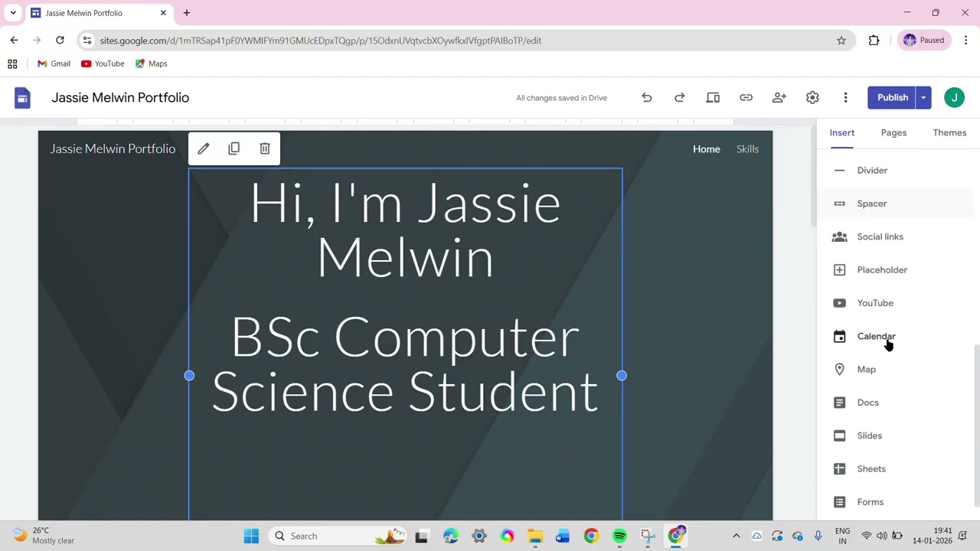Open the Skills page link
The image size is (980, 551).
pos(747,149)
